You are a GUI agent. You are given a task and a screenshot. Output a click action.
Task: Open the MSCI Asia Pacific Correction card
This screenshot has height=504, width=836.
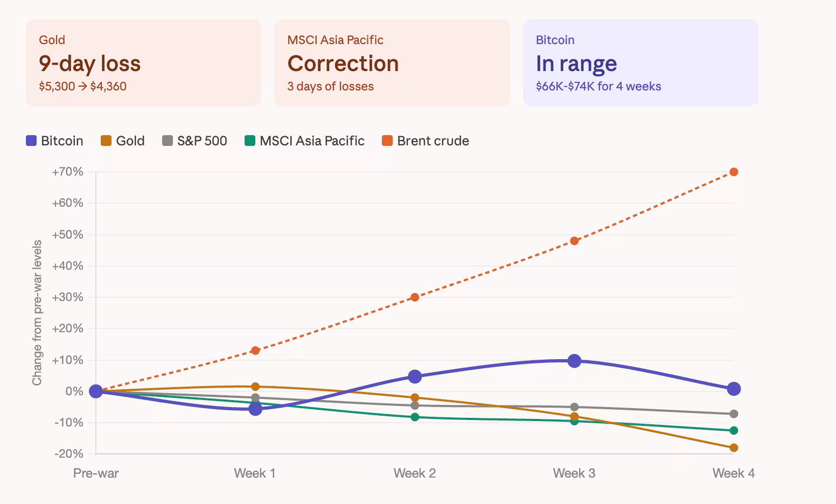point(392,63)
